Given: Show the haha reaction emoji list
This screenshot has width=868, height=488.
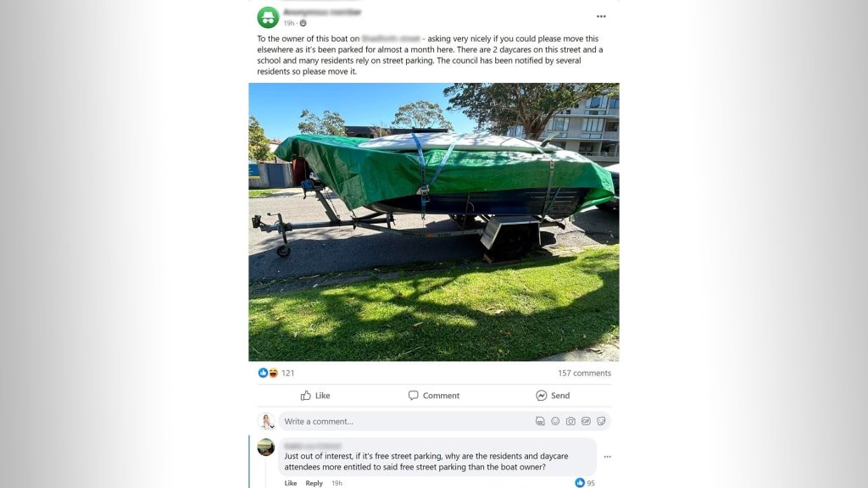Looking at the screenshot, I should 274,373.
